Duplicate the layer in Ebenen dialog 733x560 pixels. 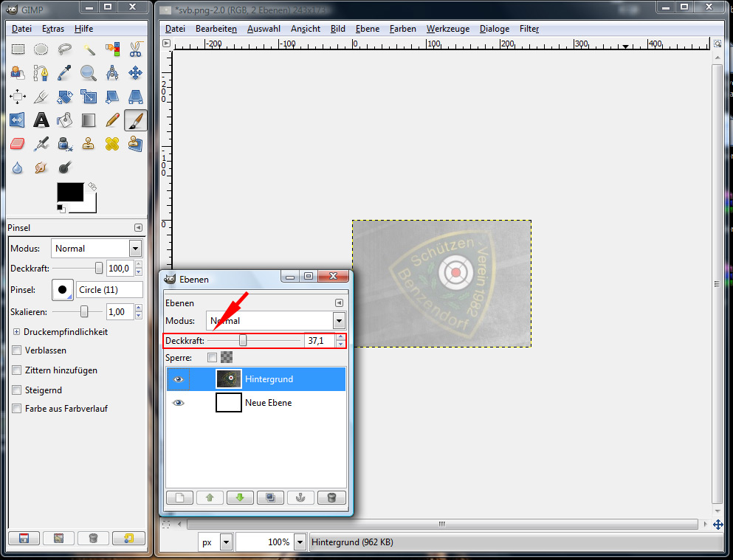click(x=270, y=497)
